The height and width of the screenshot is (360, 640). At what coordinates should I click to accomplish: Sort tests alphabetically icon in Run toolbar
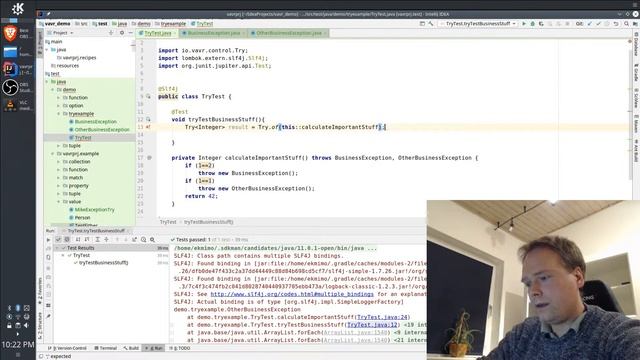point(78,240)
